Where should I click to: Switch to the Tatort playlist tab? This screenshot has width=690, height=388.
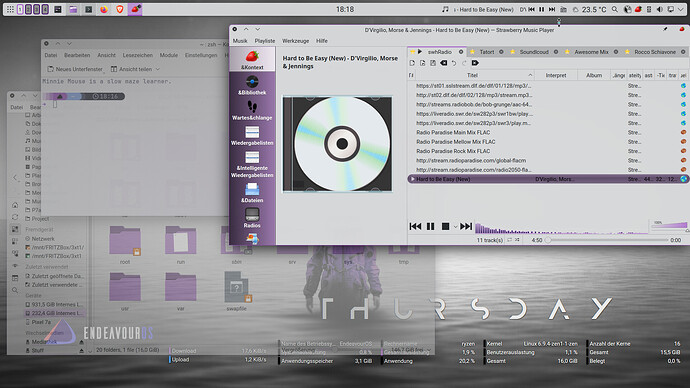tap(487, 52)
